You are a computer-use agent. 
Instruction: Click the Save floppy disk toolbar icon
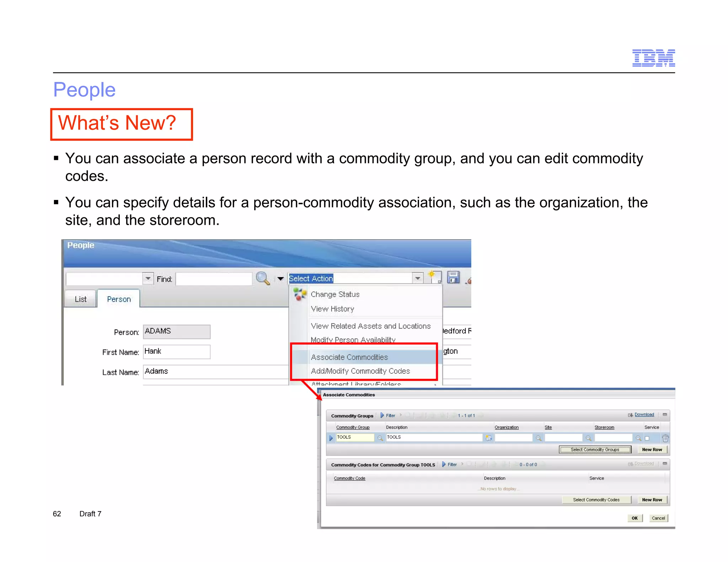click(x=453, y=277)
